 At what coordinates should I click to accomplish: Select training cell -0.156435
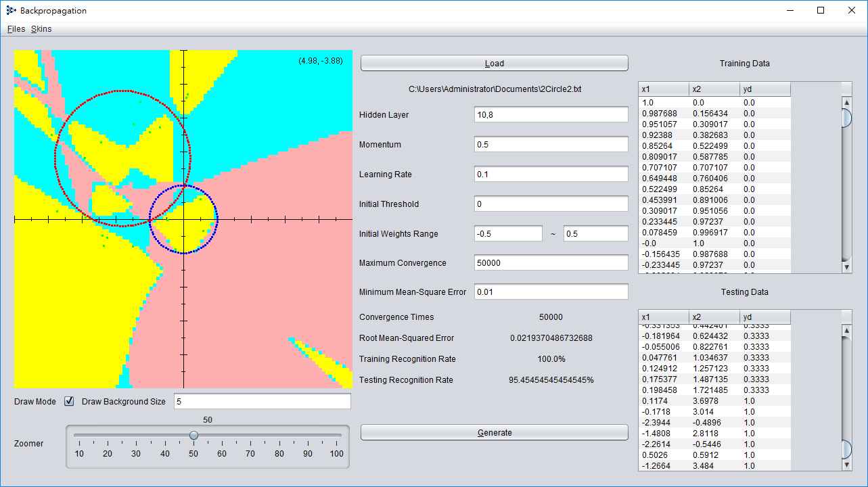click(x=664, y=254)
